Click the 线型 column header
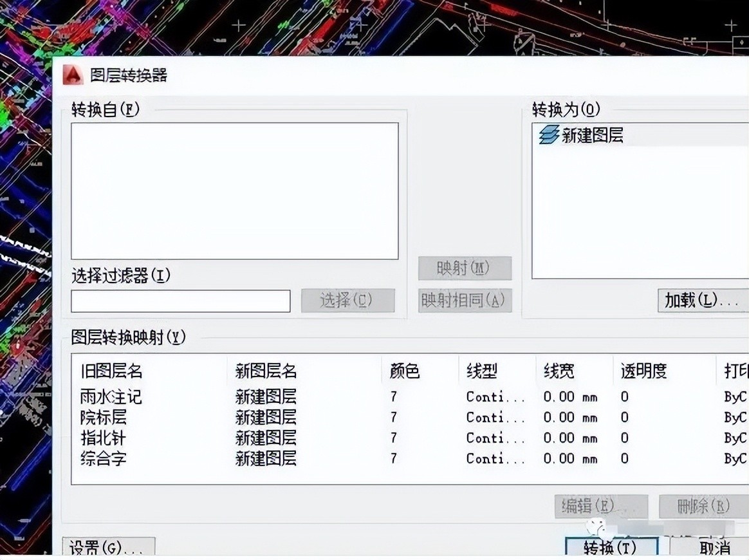 click(482, 371)
